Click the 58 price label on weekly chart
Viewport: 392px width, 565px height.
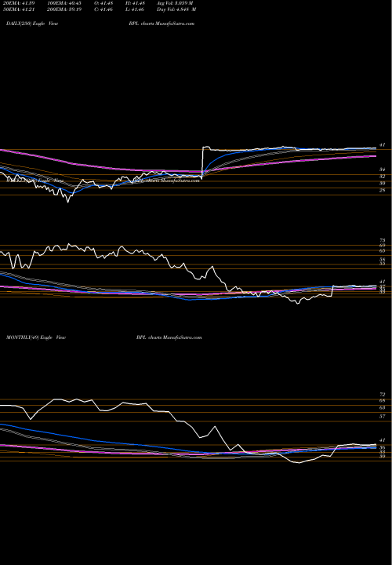(383, 260)
